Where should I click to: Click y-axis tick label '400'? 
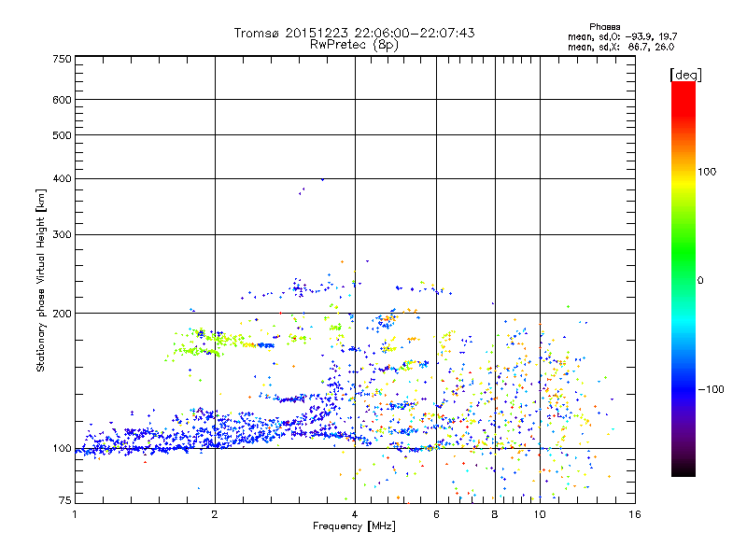pyautogui.click(x=62, y=178)
